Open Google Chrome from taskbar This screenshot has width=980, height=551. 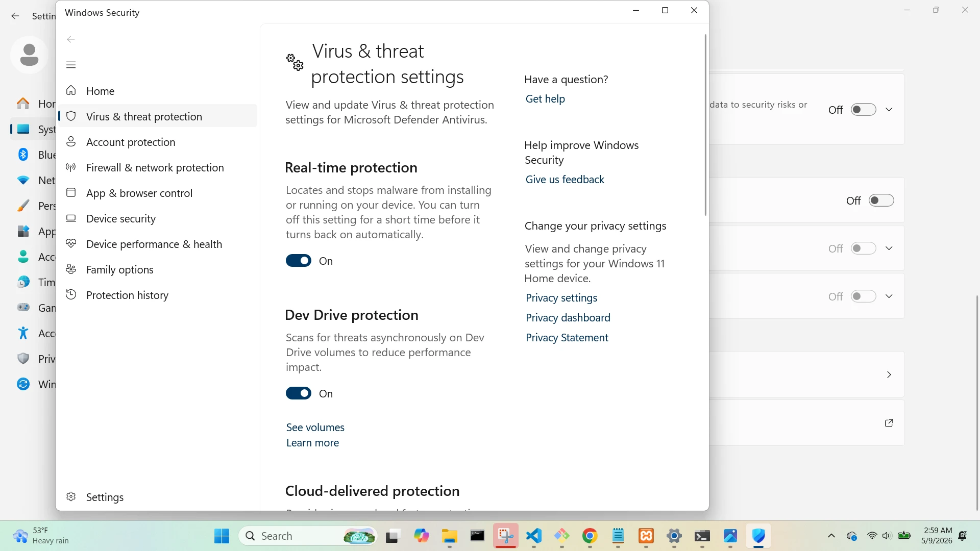pyautogui.click(x=590, y=536)
